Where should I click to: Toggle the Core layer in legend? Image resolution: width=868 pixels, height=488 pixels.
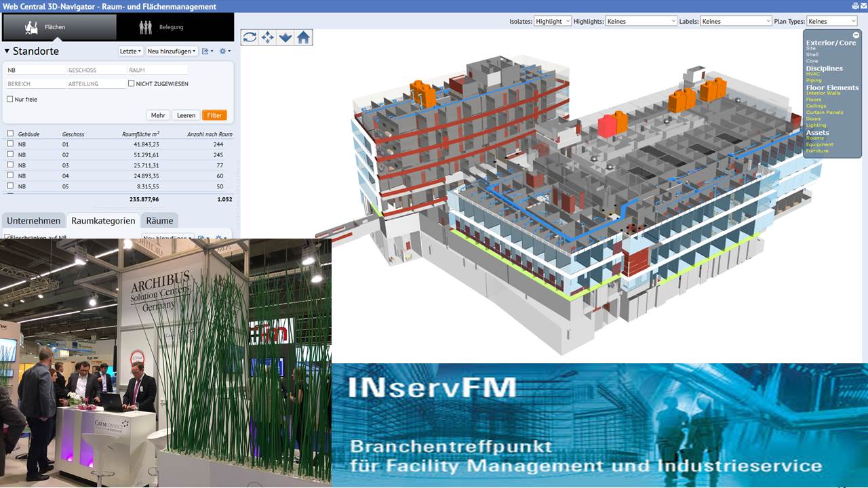pos(812,61)
